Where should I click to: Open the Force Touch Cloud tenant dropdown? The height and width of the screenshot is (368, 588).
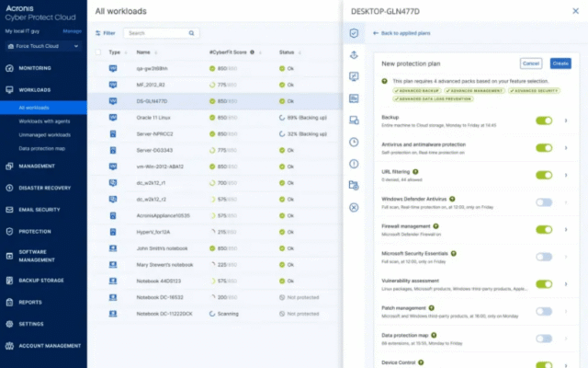[43, 46]
